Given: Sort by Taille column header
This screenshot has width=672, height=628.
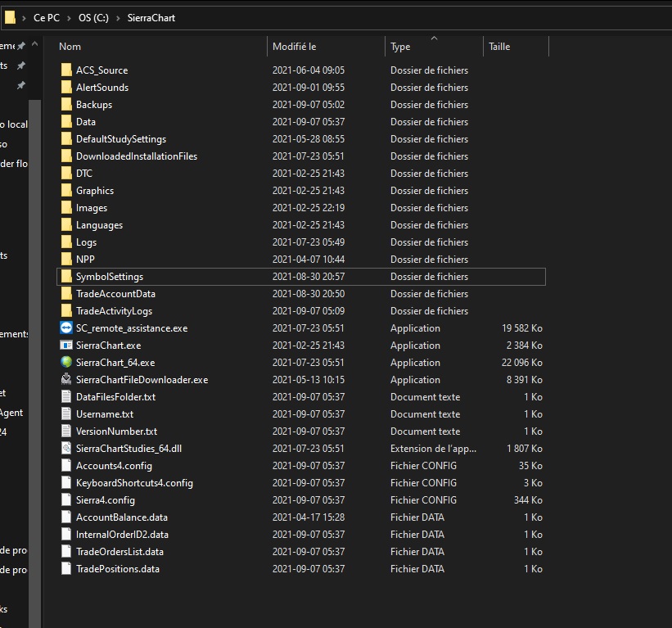Looking at the screenshot, I should [499, 47].
